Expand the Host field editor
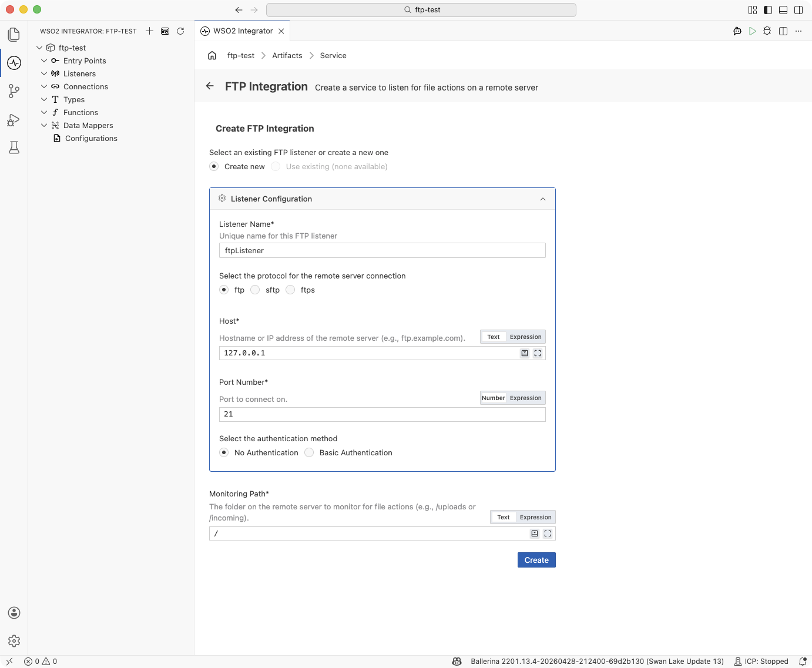The height and width of the screenshot is (668, 812). [x=538, y=353]
